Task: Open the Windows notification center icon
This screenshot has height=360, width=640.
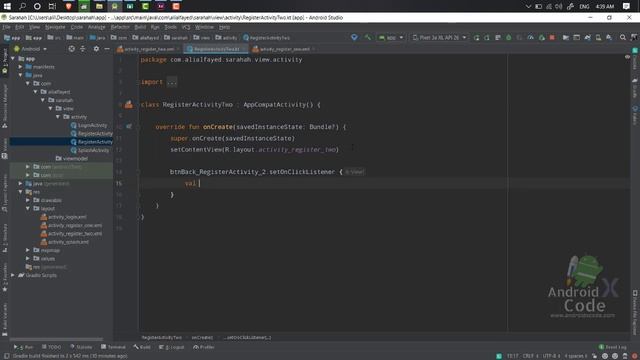Action: coord(627,6)
